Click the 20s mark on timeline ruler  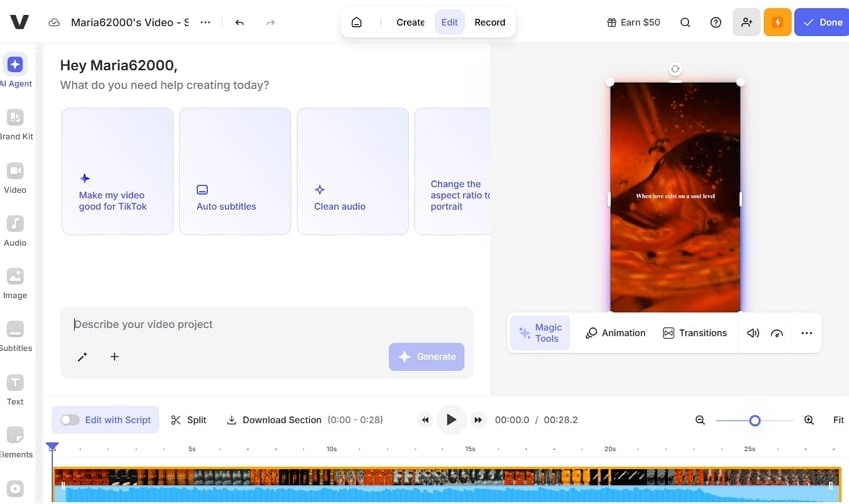point(610,449)
